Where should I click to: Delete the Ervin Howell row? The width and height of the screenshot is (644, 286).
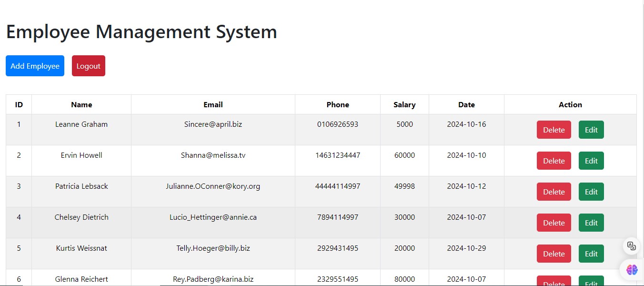[553, 161]
